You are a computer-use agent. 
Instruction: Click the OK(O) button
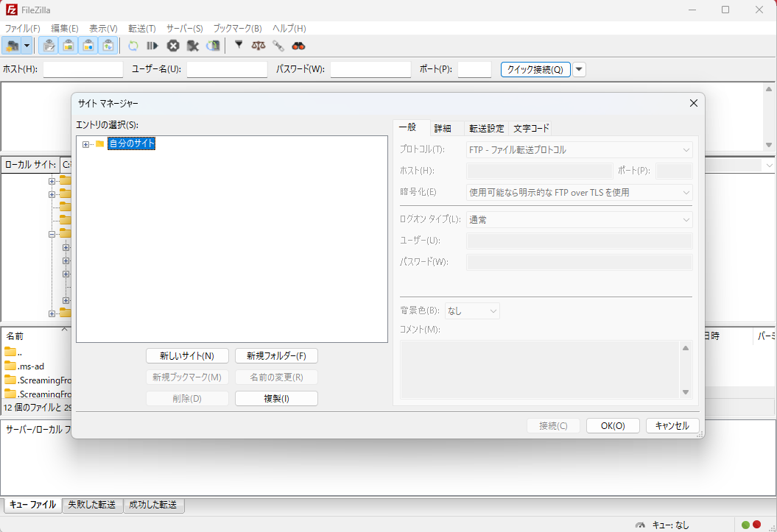pyautogui.click(x=613, y=425)
